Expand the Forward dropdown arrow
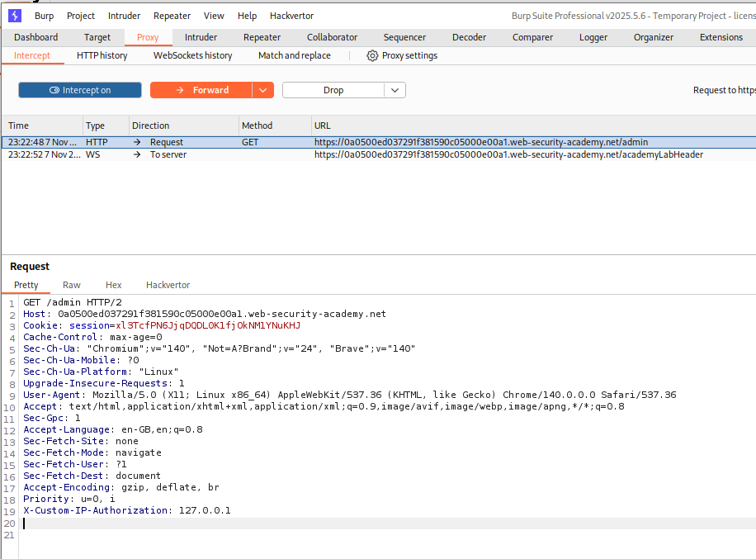Image resolution: width=756 pixels, height=559 pixels. click(x=262, y=90)
